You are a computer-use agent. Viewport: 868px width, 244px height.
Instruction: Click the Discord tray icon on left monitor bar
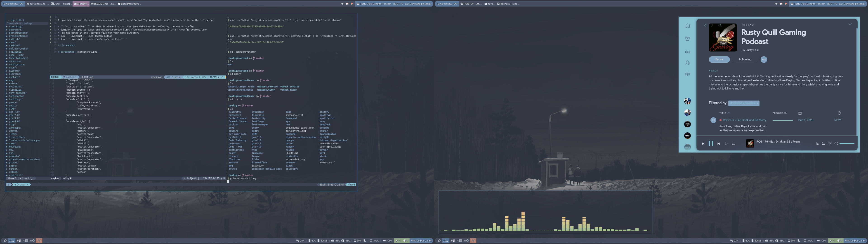click(x=347, y=4)
